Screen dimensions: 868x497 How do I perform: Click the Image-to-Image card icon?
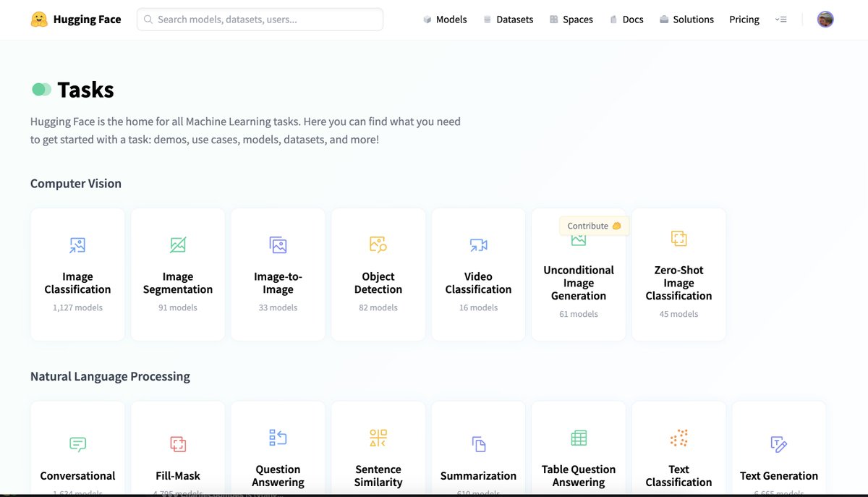pos(278,245)
